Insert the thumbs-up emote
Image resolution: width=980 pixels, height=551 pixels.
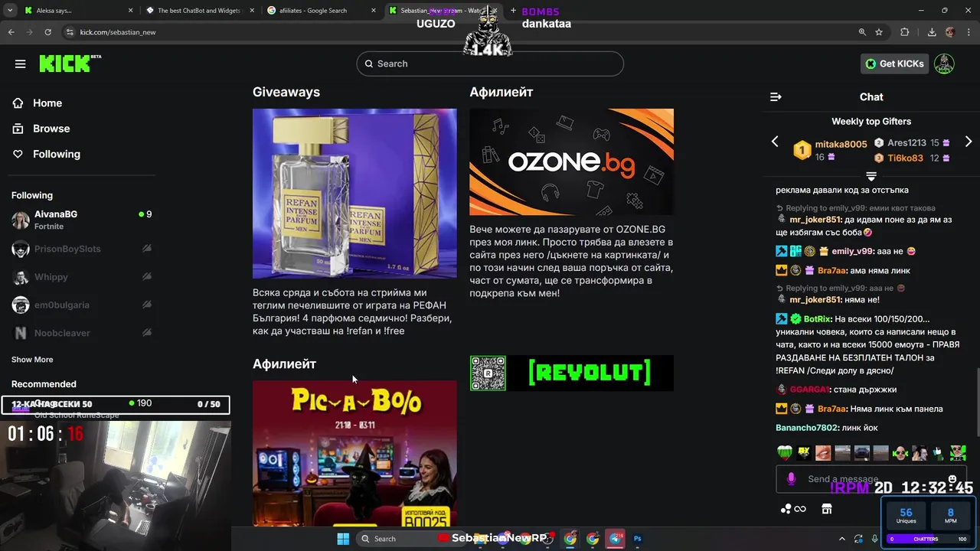coord(939,453)
